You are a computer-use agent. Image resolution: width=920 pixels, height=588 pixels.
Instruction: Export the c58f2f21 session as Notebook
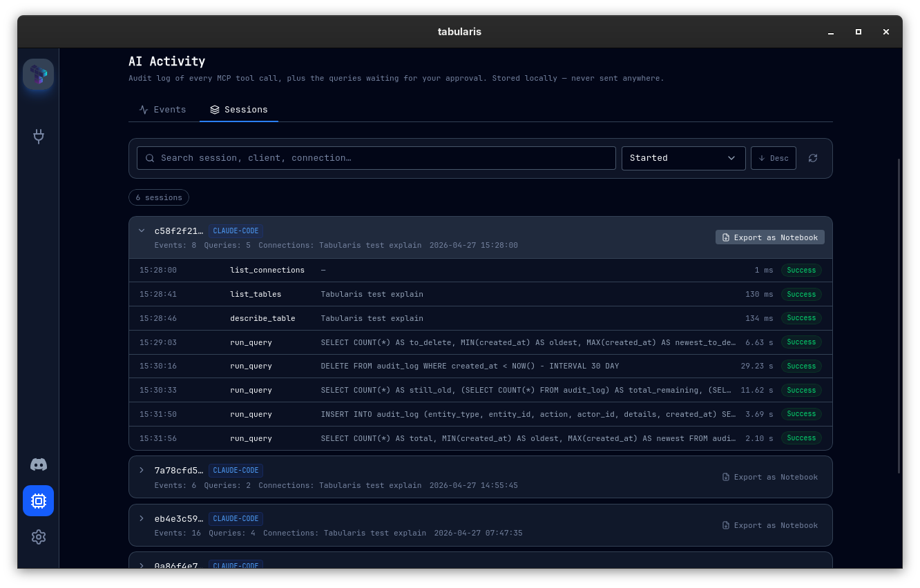pos(769,237)
